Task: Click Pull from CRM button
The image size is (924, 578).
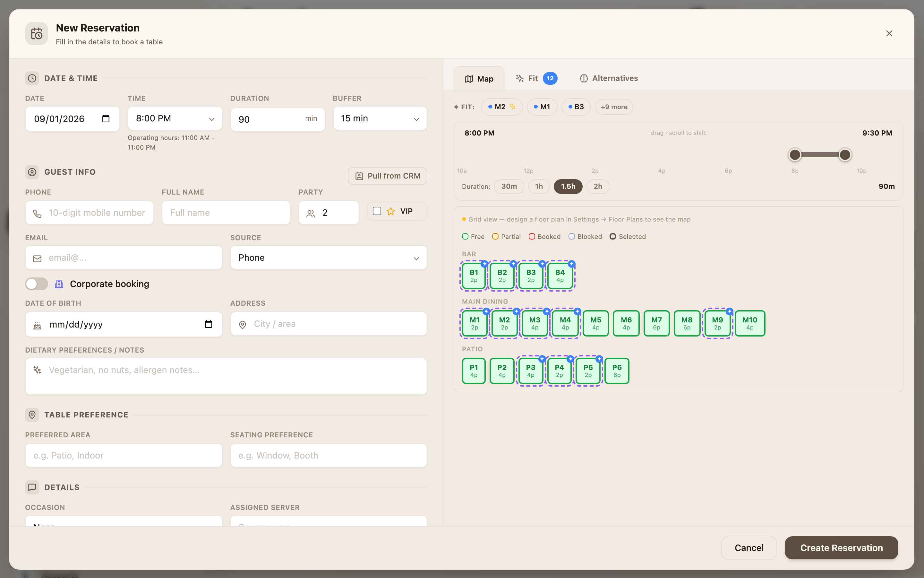Action: 387,176
